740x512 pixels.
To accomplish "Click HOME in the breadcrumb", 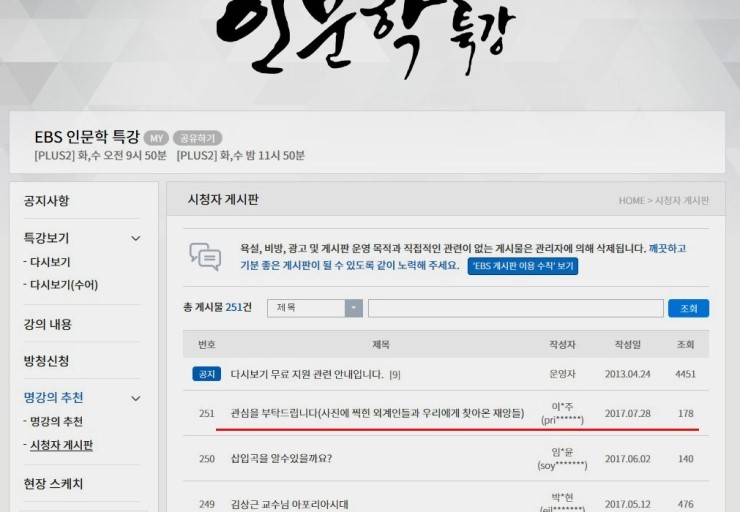I will tap(631, 201).
